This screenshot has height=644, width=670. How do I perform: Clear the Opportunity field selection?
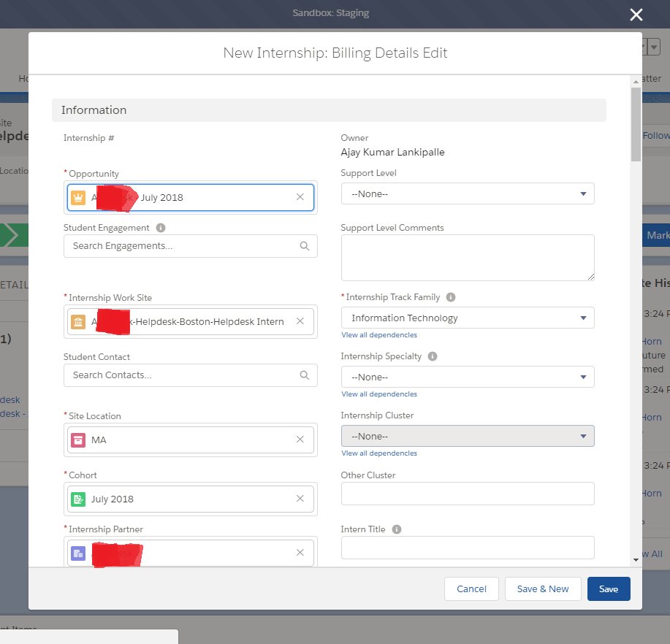pos(300,197)
